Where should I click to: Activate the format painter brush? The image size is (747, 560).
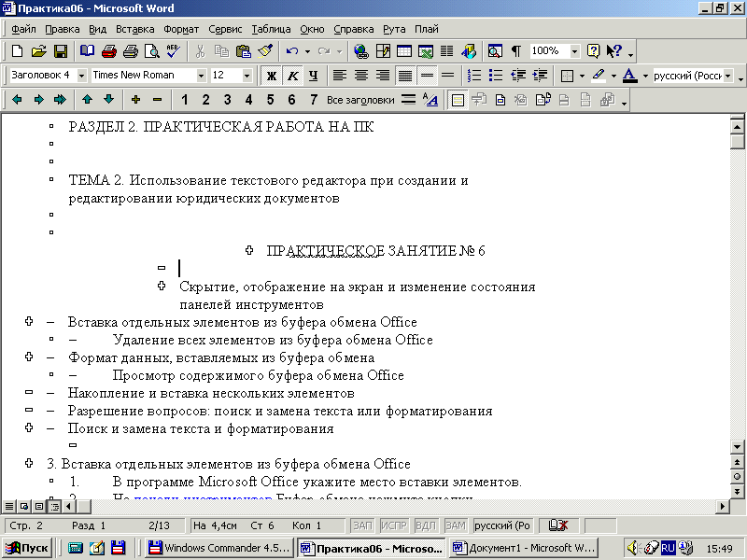(x=265, y=51)
